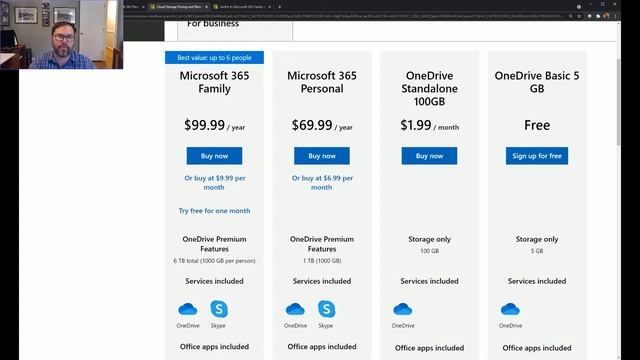Click OneDrive icon under OneDrive Basic 5 GB
Screen dimensions: 640x360
click(510, 309)
